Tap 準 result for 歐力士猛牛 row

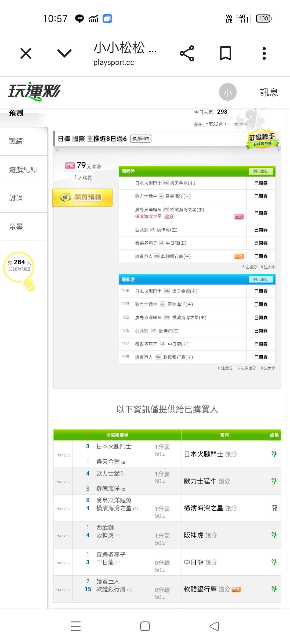(x=274, y=481)
